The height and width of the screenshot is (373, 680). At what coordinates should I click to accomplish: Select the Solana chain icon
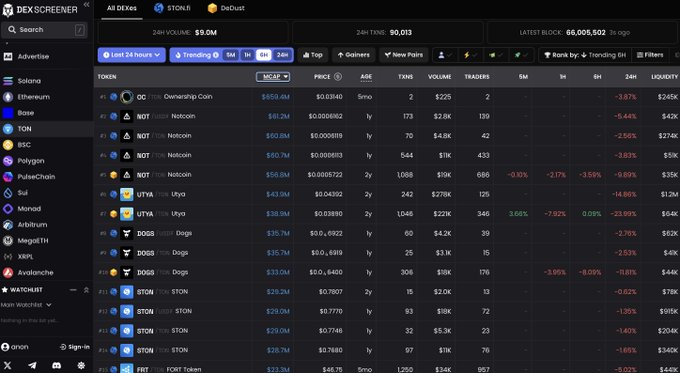pos(8,81)
